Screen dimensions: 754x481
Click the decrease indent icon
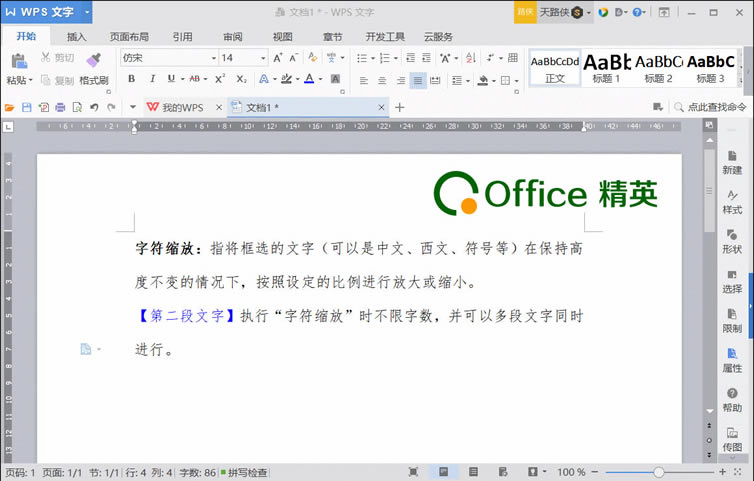[x=410, y=58]
